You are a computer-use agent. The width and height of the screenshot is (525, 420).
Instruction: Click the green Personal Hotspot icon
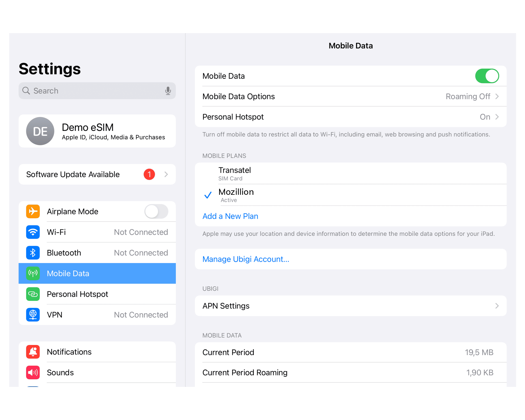[x=33, y=294]
